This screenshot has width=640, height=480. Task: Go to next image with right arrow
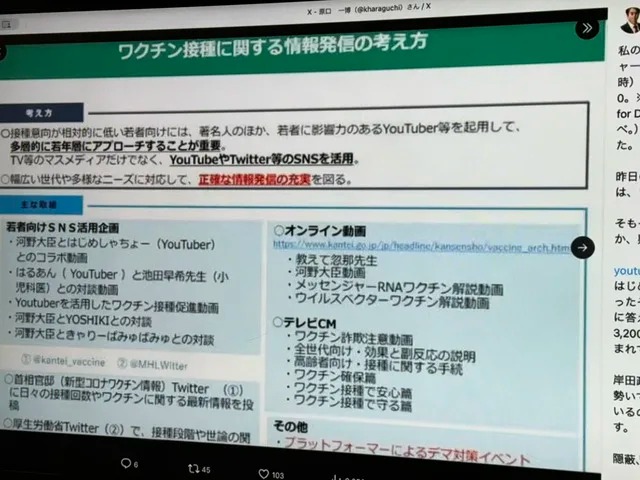[582, 247]
